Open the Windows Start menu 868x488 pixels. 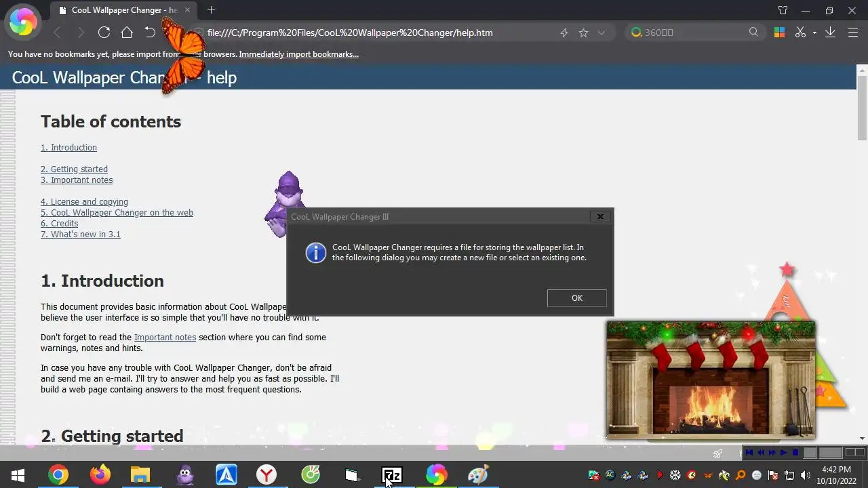18,475
